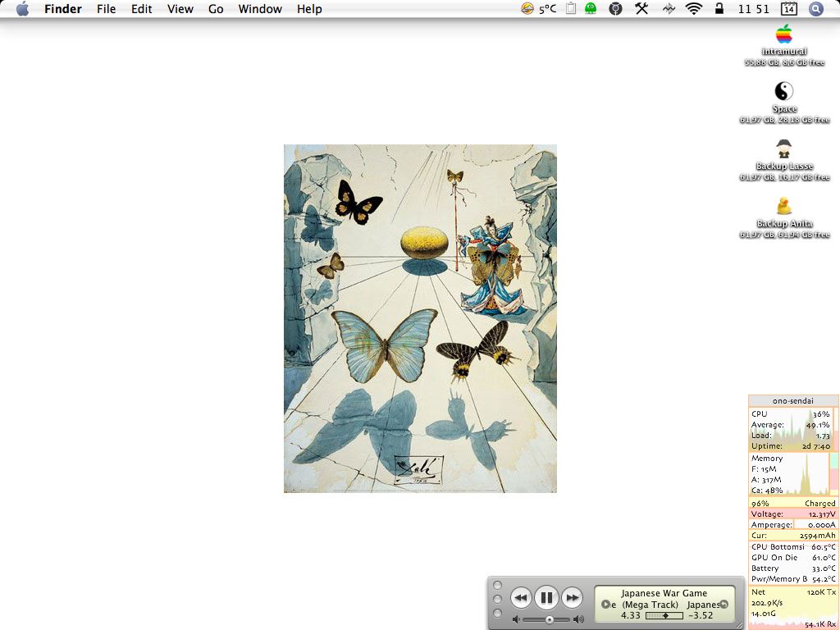Click the Net traffic graph panel

tap(793, 608)
